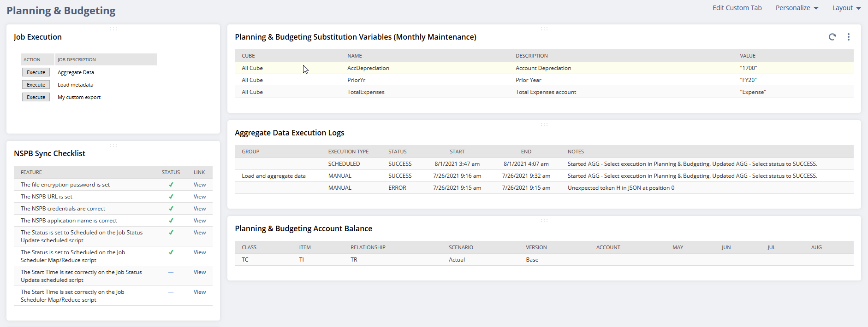Viewport: 868px width, 327px height.
Task: Click the "1700" value cell
Action: 749,68
